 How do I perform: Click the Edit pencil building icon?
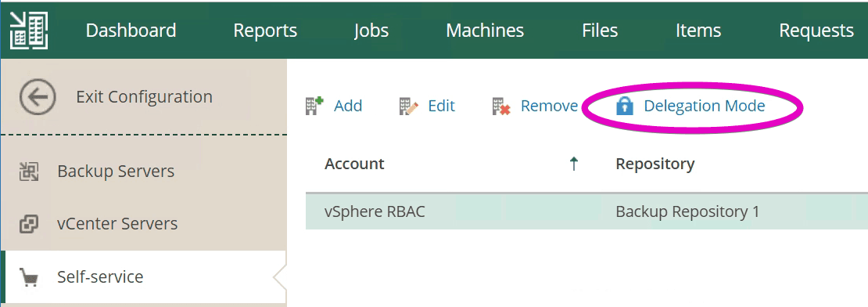(408, 106)
